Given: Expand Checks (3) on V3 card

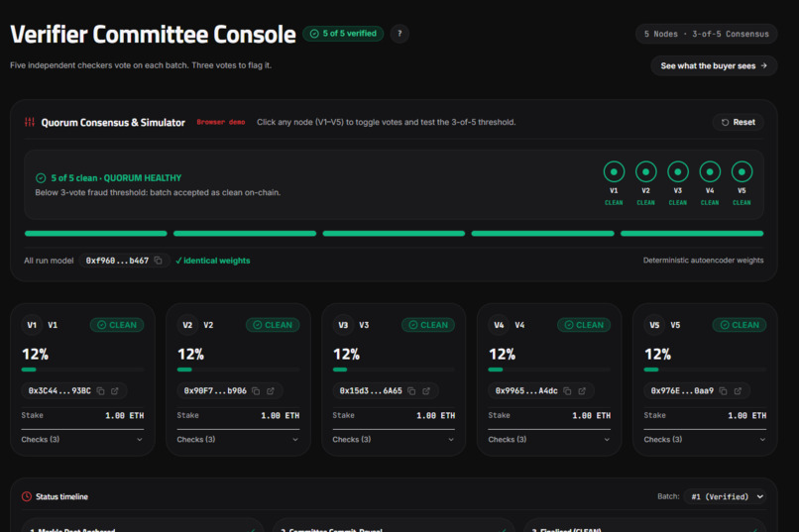Looking at the screenshot, I should pos(394,439).
